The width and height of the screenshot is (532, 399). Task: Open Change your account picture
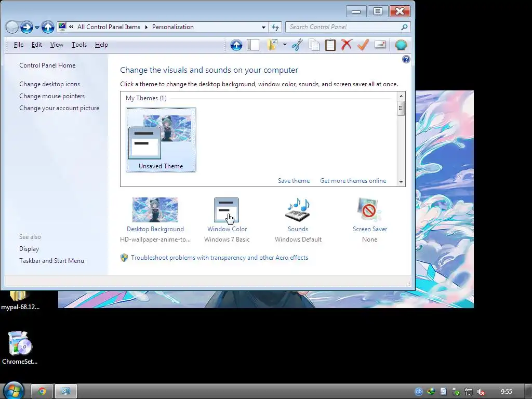point(59,108)
